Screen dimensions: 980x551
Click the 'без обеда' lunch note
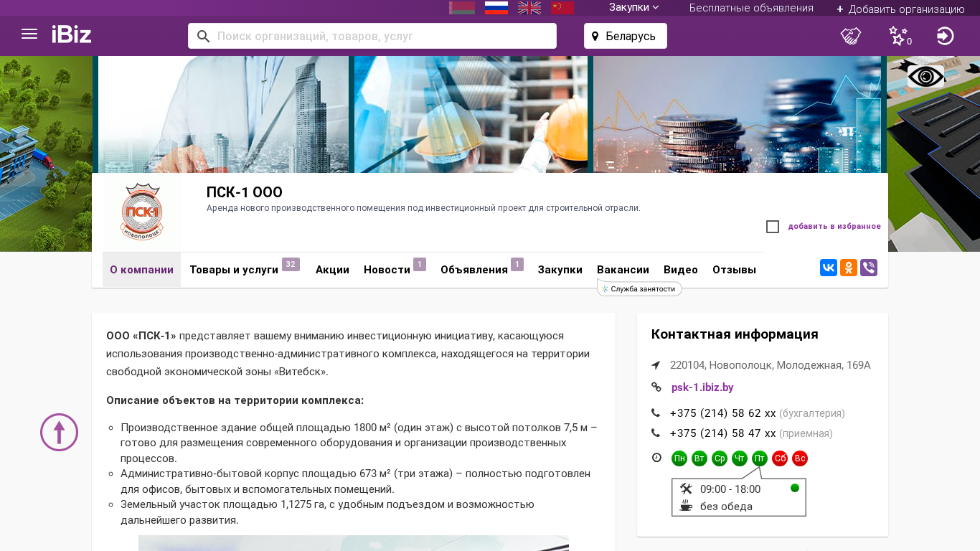tap(726, 507)
